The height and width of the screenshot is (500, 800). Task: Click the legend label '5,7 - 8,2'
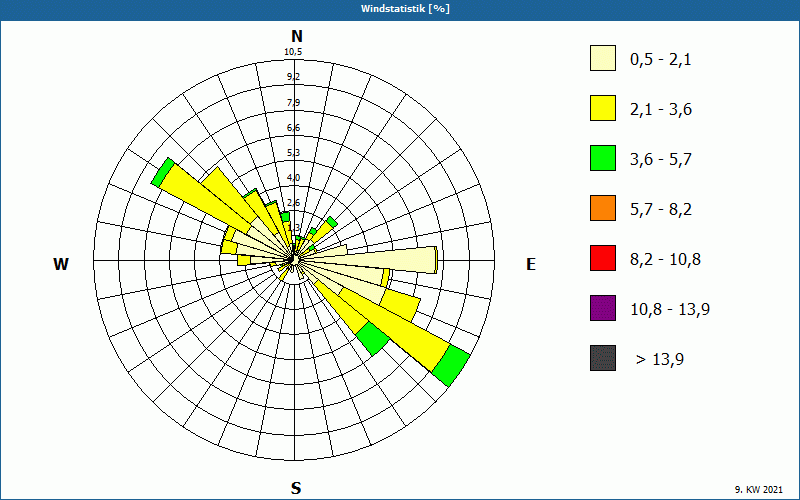(x=661, y=210)
